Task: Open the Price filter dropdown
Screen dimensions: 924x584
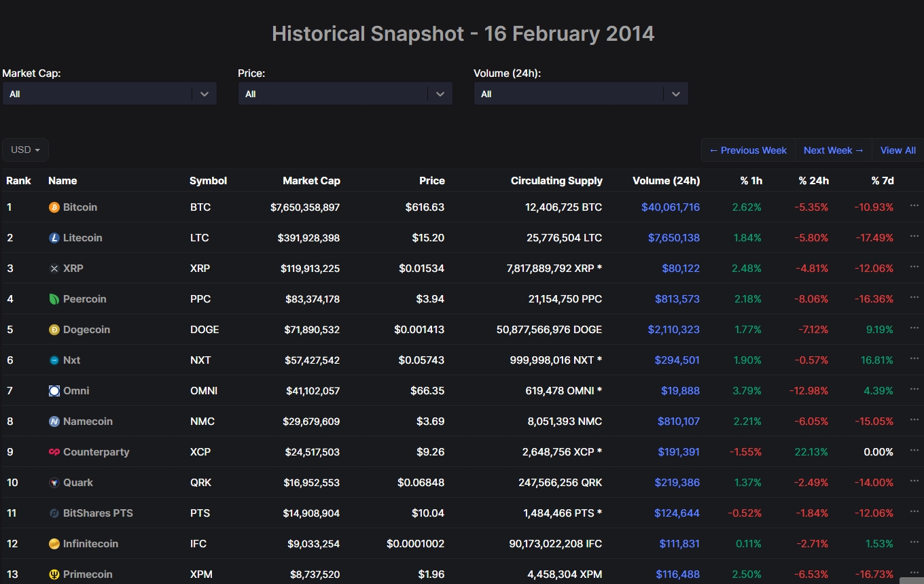Action: [x=345, y=94]
